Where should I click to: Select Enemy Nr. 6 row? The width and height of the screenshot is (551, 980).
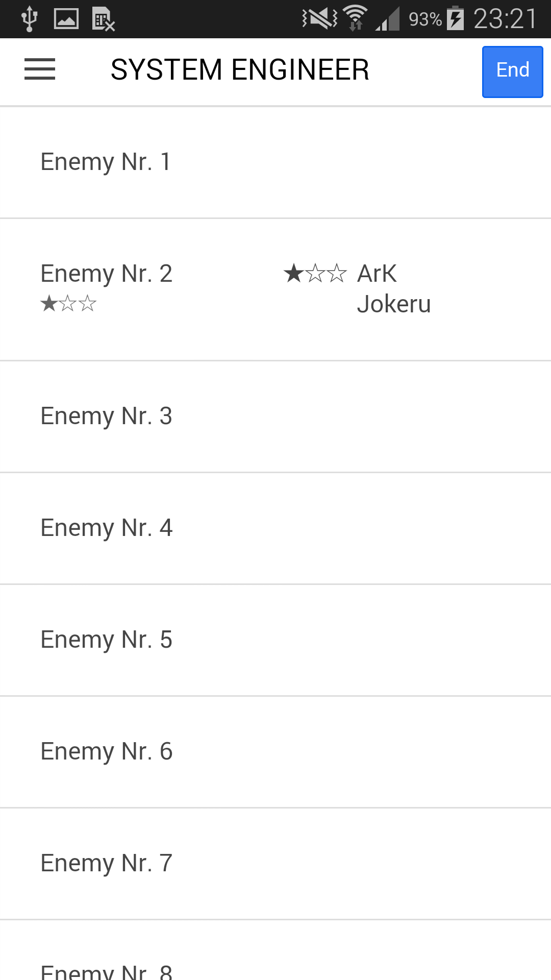[275, 752]
